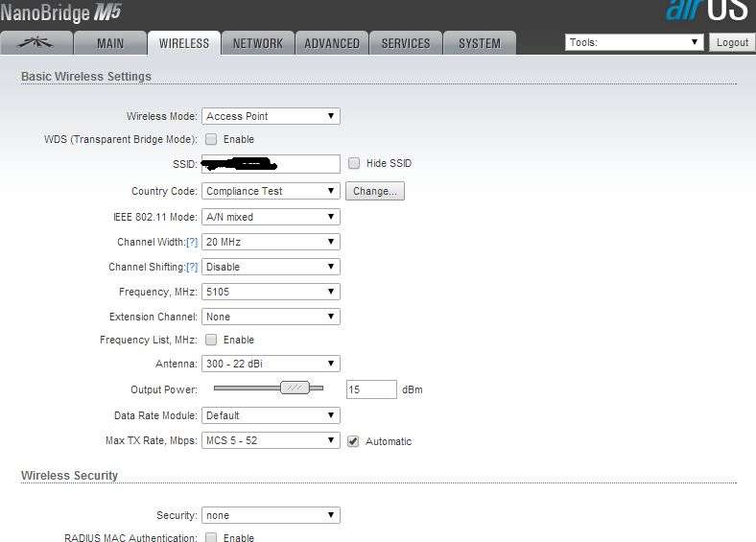Switch to the SYSTEM tab
The height and width of the screenshot is (542, 756).
pos(480,43)
